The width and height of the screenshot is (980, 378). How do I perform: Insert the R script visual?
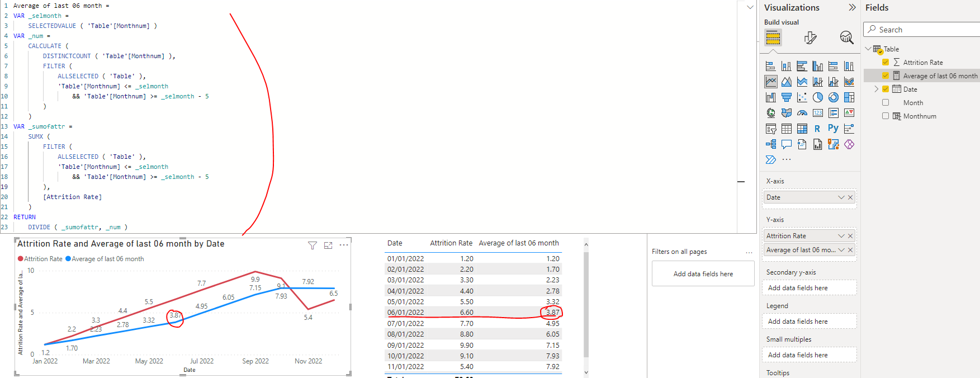click(x=818, y=129)
